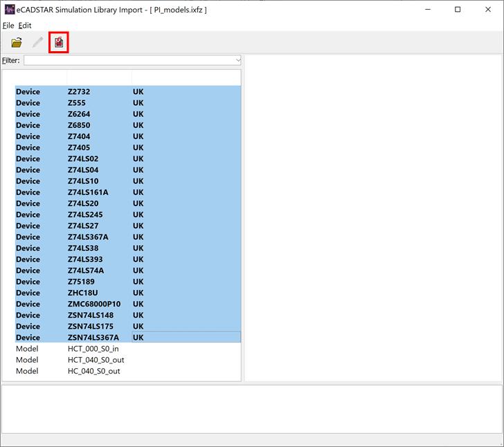Minimize the Simulation Library Import window
This screenshot has width=504, height=447.
pyautogui.click(x=428, y=10)
